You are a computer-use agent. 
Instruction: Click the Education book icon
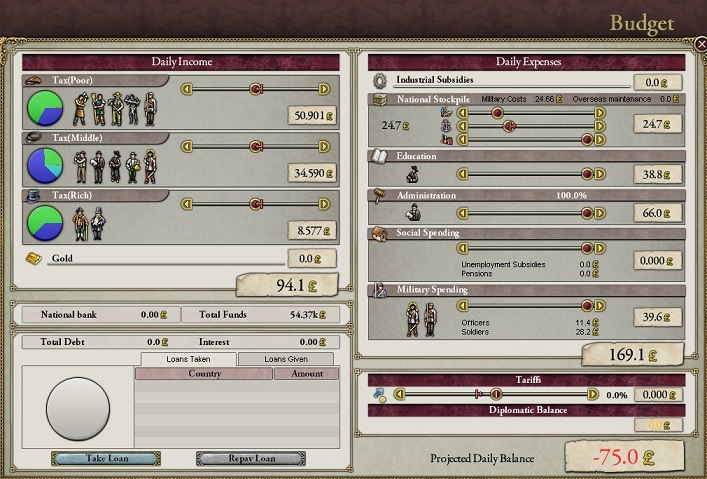point(380,156)
